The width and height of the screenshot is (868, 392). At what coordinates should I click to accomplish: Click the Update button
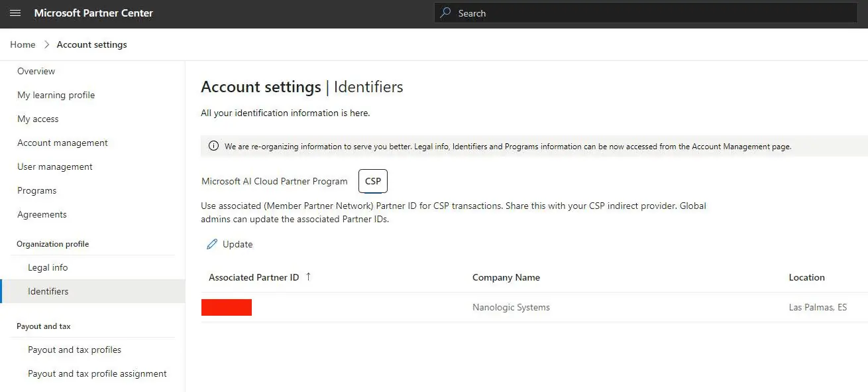click(230, 244)
